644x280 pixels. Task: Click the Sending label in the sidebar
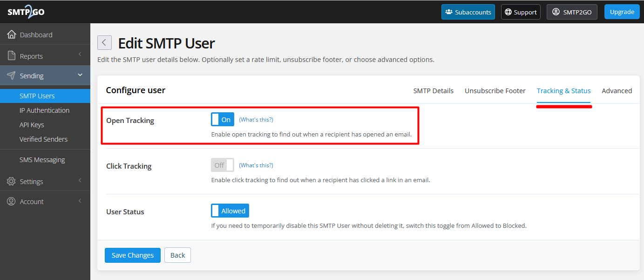(32, 75)
